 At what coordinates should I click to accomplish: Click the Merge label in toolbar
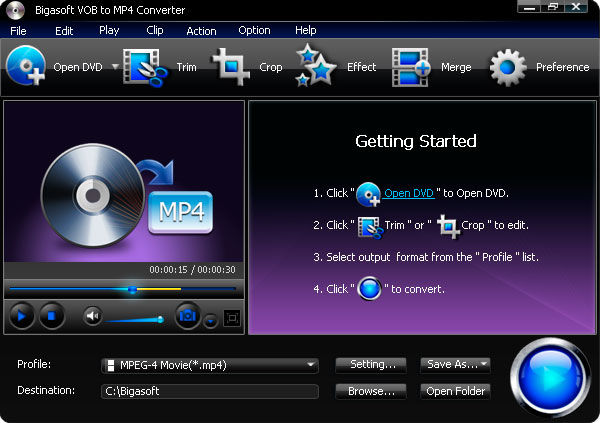tap(456, 67)
